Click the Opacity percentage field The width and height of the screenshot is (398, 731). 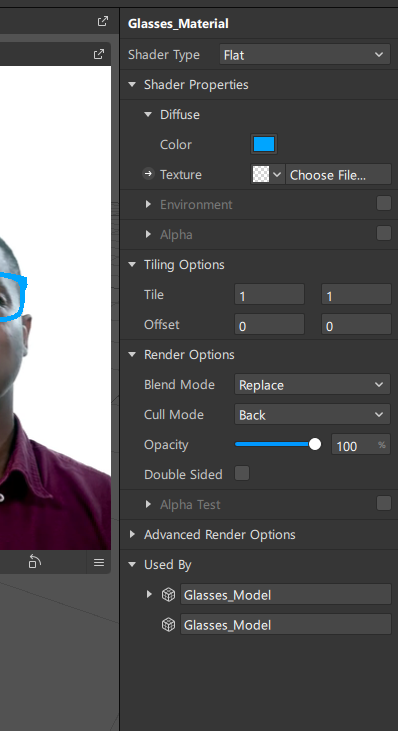coord(361,445)
